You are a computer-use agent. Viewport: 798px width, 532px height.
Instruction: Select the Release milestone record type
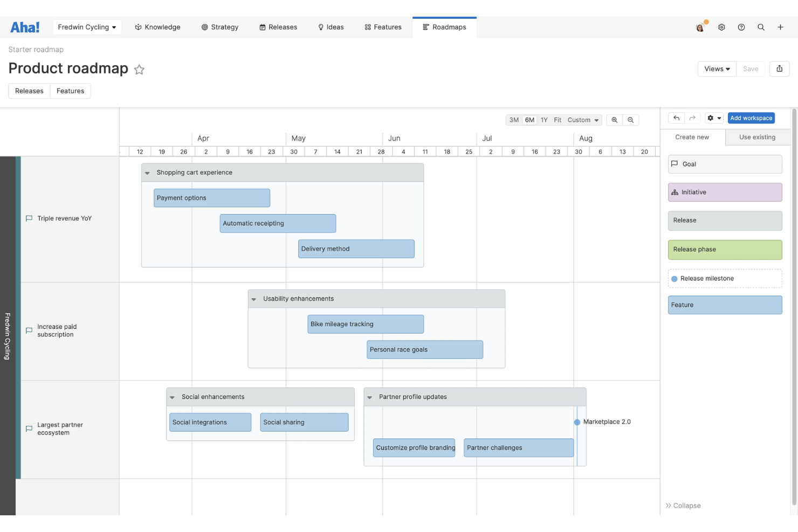tap(725, 279)
